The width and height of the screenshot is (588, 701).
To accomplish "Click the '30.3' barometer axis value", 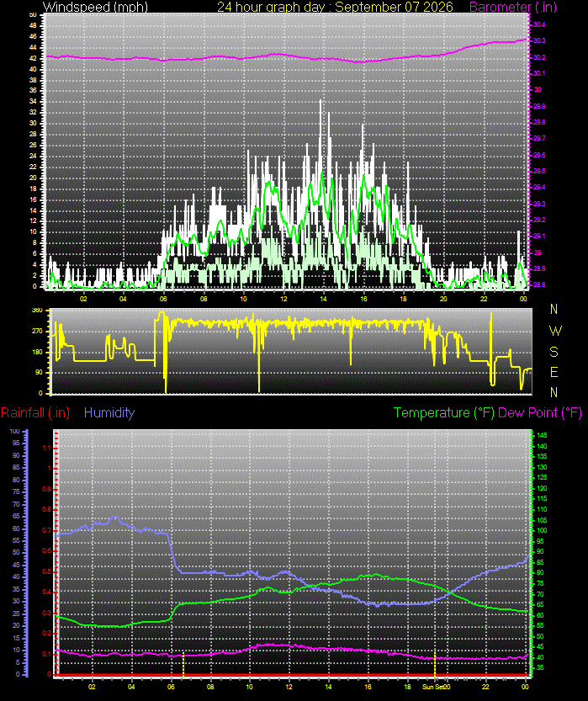I will (x=539, y=40).
